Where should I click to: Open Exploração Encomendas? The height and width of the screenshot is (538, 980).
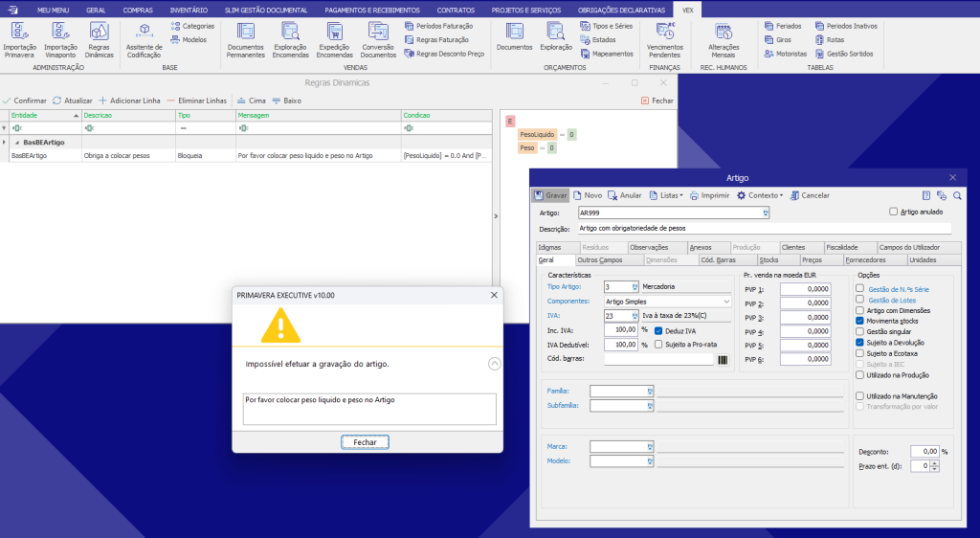point(291,40)
